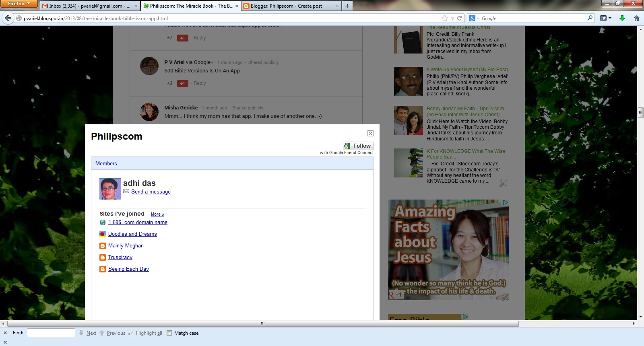Viewport: 644px width, 346px height.
Task: Click the P V Ariel commenter name
Action: pyautogui.click(x=174, y=62)
